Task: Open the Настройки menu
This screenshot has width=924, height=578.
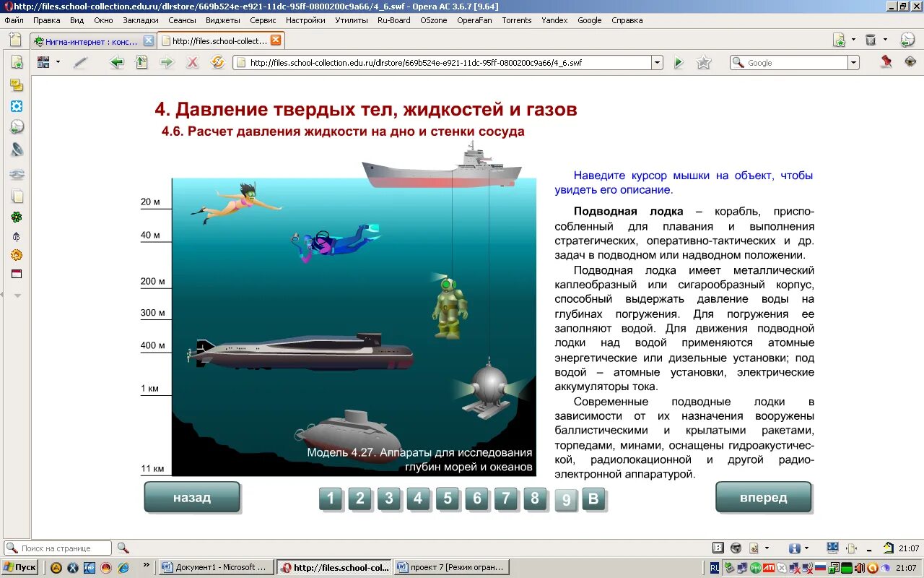Action: [305, 20]
